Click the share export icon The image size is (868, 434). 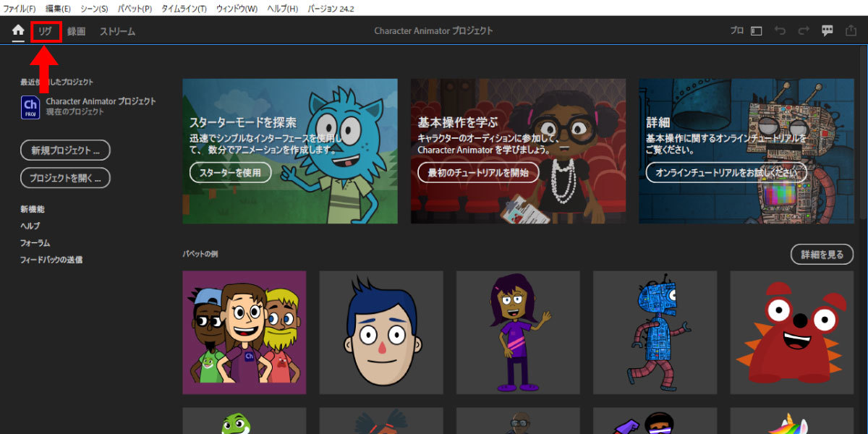click(x=851, y=31)
